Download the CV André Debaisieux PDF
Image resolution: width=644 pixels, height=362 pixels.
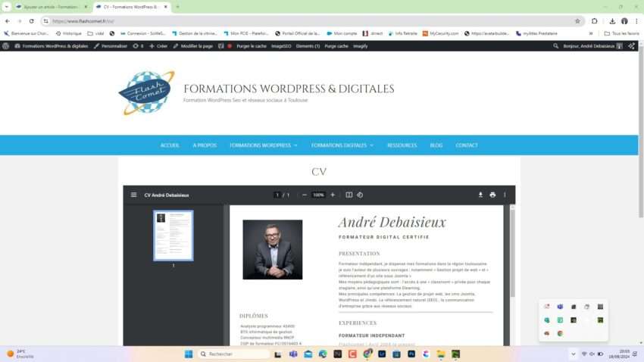point(480,195)
